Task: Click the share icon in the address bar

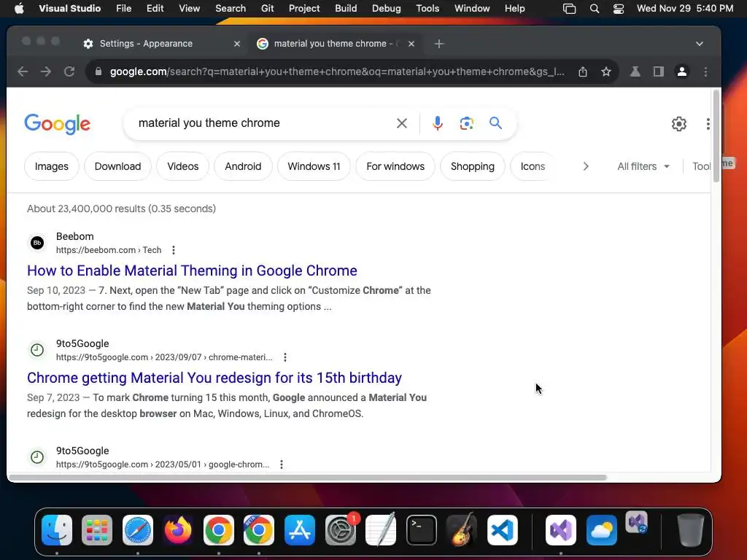Action: [583, 71]
